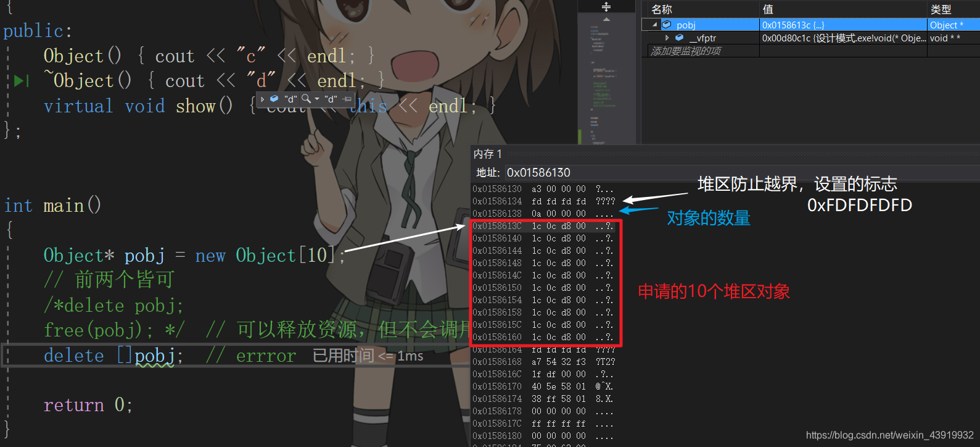Click memory row address 0x0158617C
The image size is (980, 447).
(x=497, y=424)
